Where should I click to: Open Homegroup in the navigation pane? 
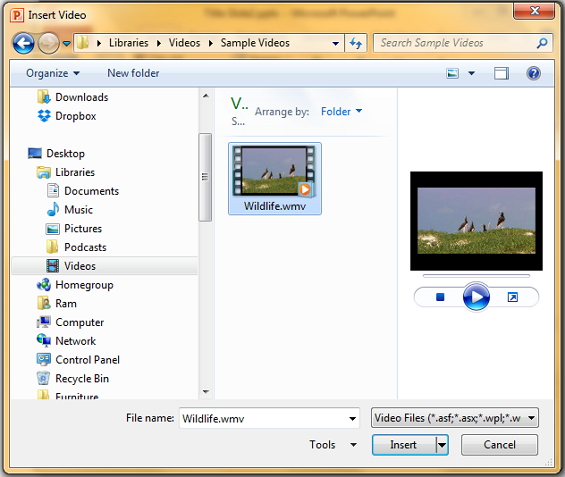point(84,285)
